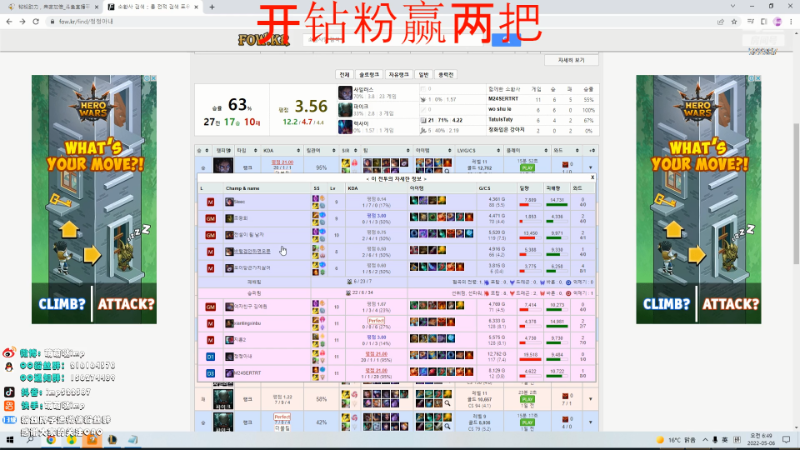
Task: Select the 자유랭크 filter tab
Action: coord(398,74)
